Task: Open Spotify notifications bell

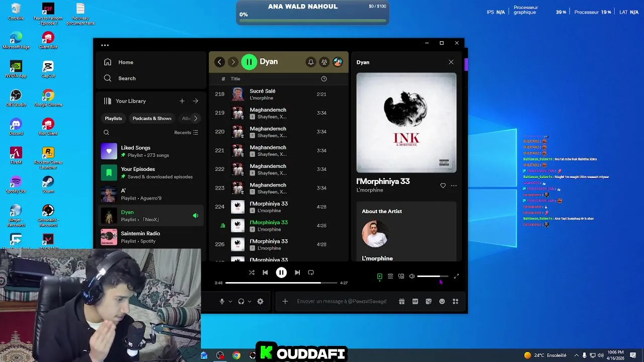Action: 311,62
